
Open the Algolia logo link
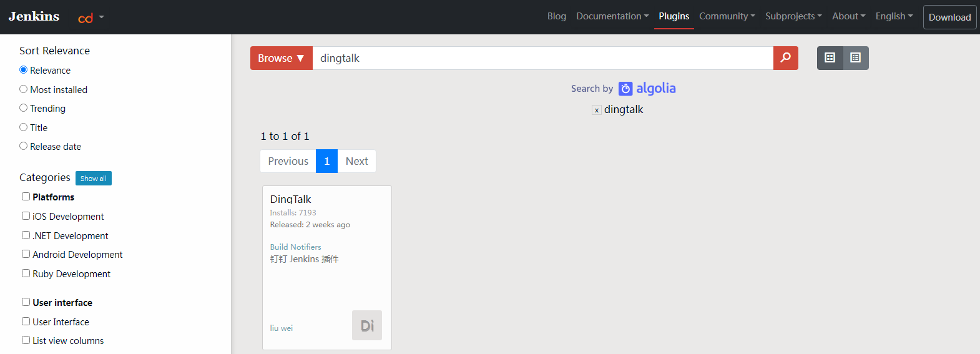pyautogui.click(x=647, y=89)
